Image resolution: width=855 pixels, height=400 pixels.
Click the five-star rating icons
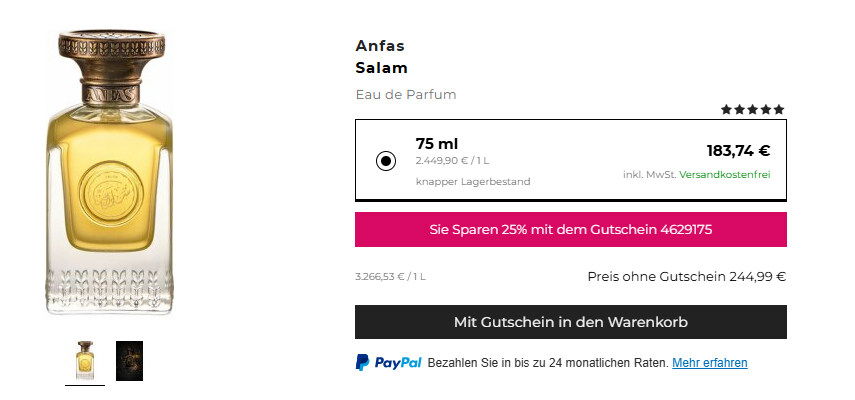[x=752, y=110]
